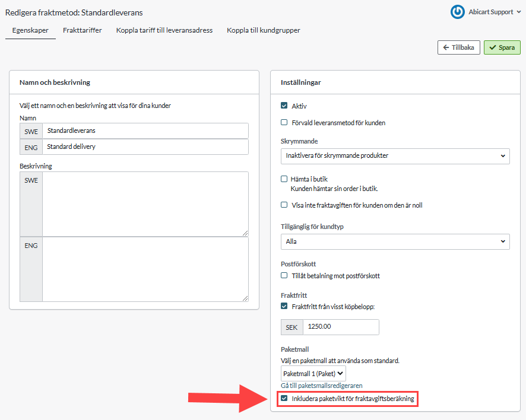Uncheck Fraktfritt från visst köpbelopp

click(284, 306)
